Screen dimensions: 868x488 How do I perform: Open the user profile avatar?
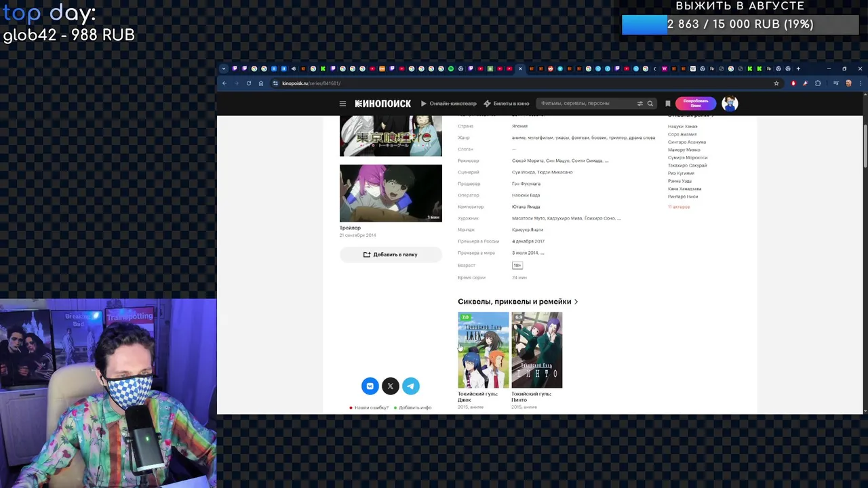point(730,104)
